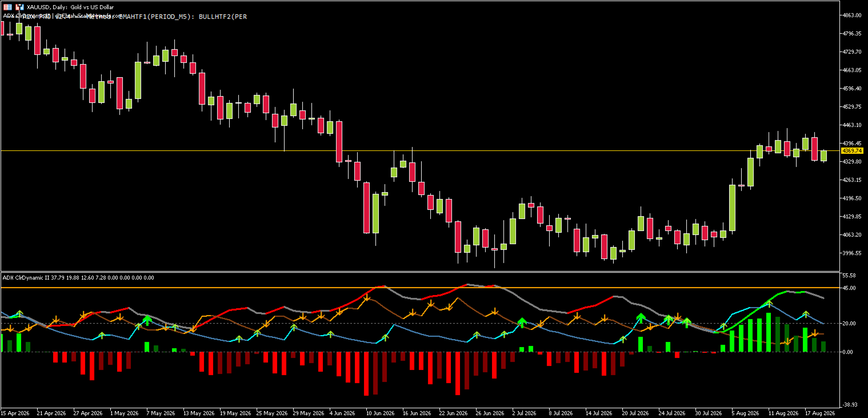Viewport: 868px width, 418px height.
Task: Click the 5 Aug 2026 date label
Action: point(746,413)
